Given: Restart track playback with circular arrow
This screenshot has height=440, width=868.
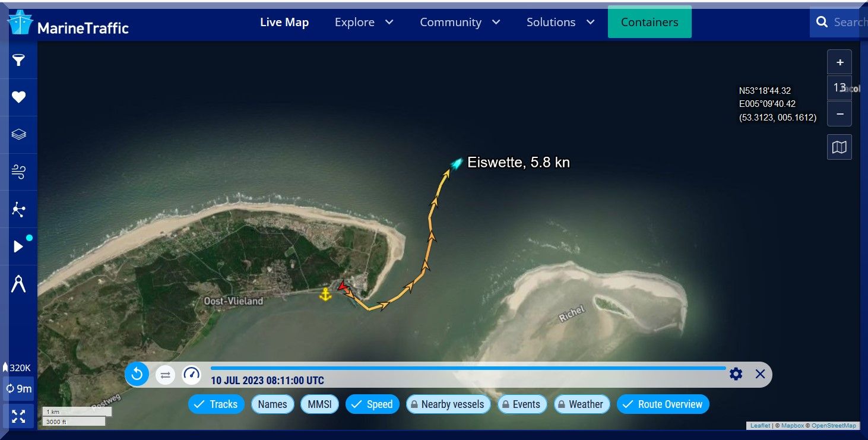Looking at the screenshot, I should pyautogui.click(x=137, y=374).
